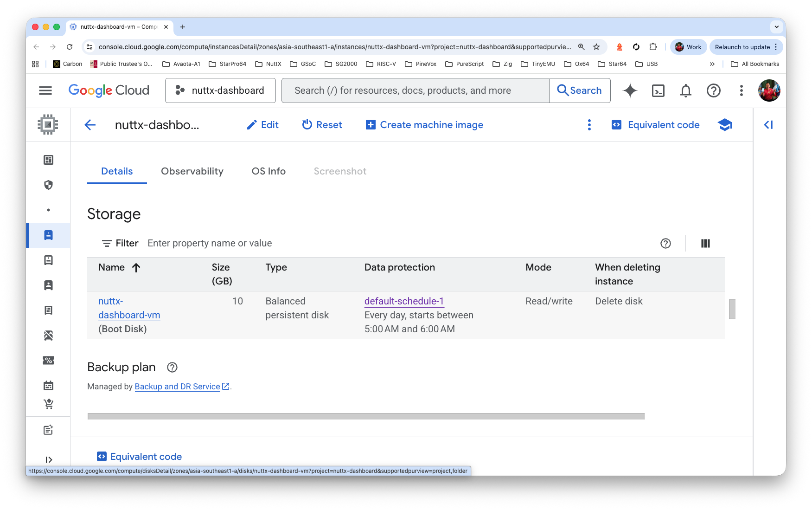The width and height of the screenshot is (812, 510).
Task: Switch to the Observability tab
Action: point(192,171)
